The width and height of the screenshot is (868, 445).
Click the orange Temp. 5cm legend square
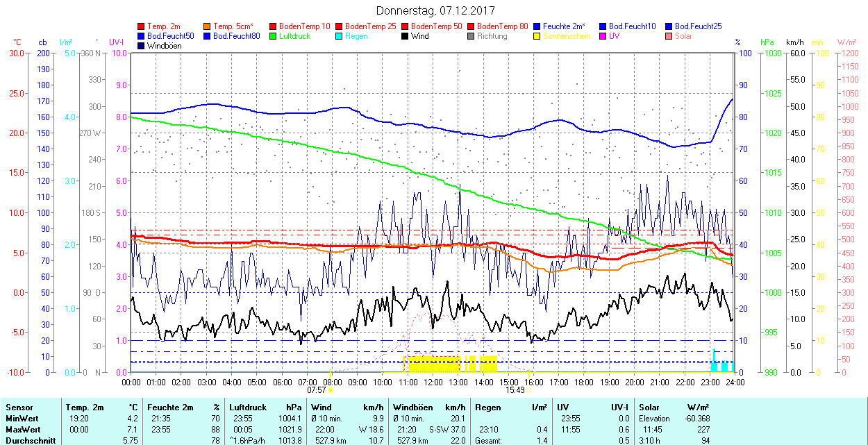208,26
